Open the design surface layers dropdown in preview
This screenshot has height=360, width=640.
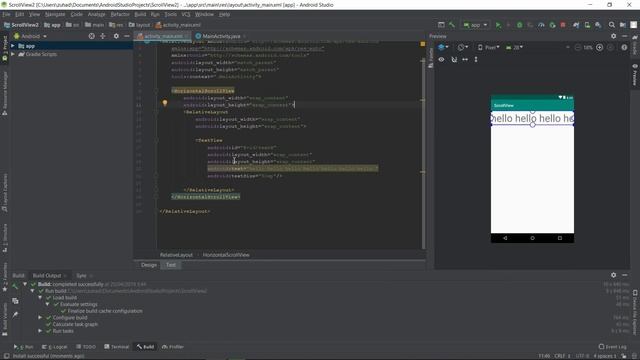(x=443, y=47)
